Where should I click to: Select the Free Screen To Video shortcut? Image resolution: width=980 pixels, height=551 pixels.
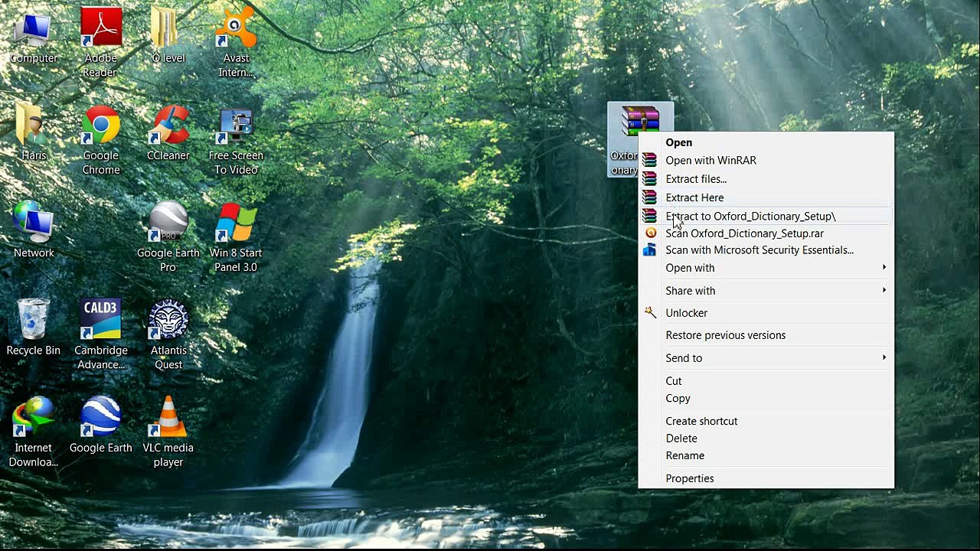point(235,141)
